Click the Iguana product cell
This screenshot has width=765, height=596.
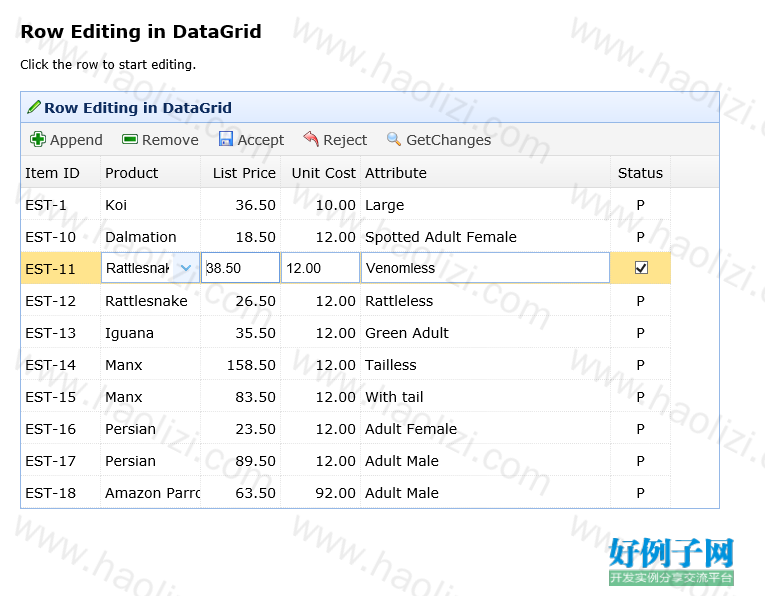151,332
